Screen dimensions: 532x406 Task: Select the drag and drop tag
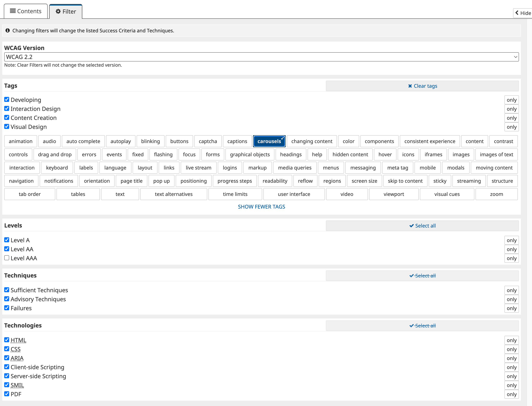pyautogui.click(x=55, y=154)
